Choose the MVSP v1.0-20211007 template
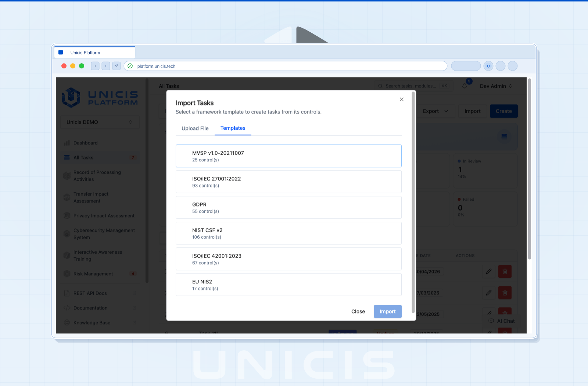The width and height of the screenshot is (588, 386). (x=288, y=156)
